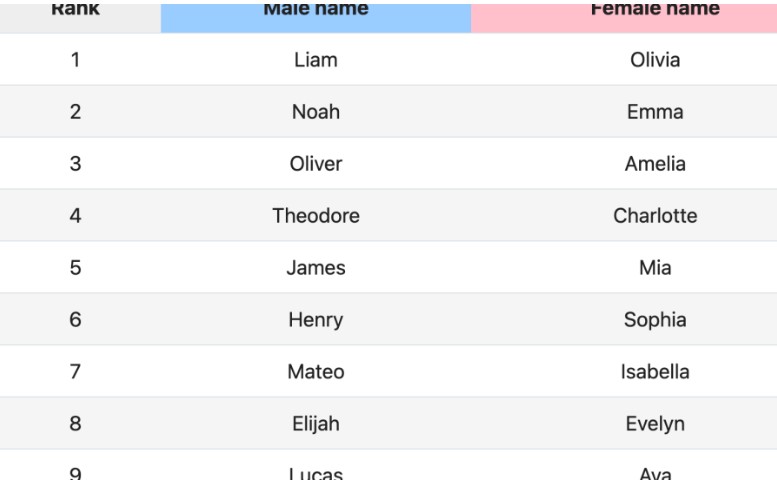Select the female name Amelia

(x=655, y=164)
